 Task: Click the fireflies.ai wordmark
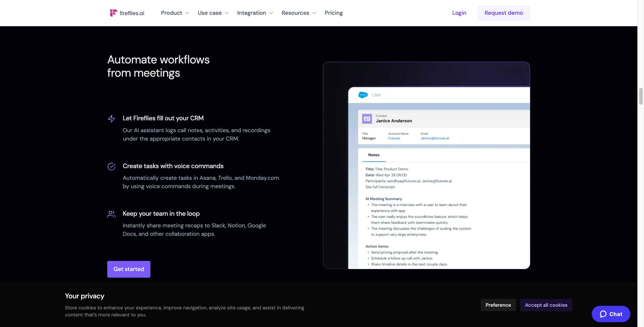(132, 13)
